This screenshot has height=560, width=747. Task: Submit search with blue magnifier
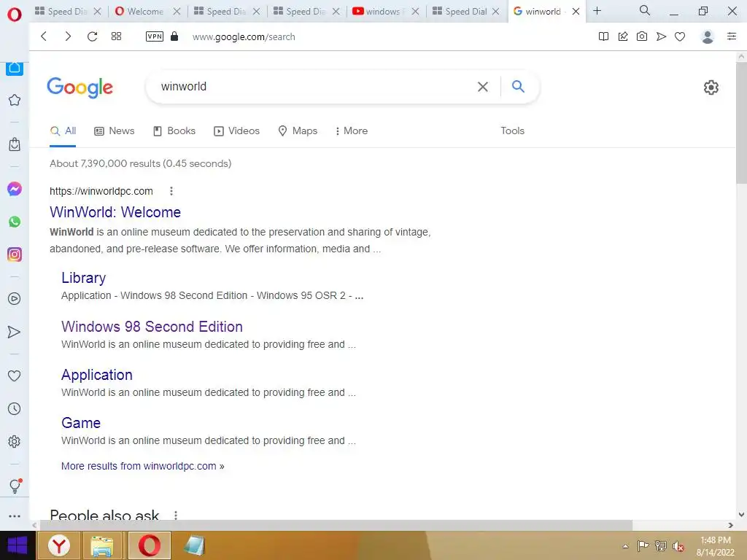tap(519, 86)
